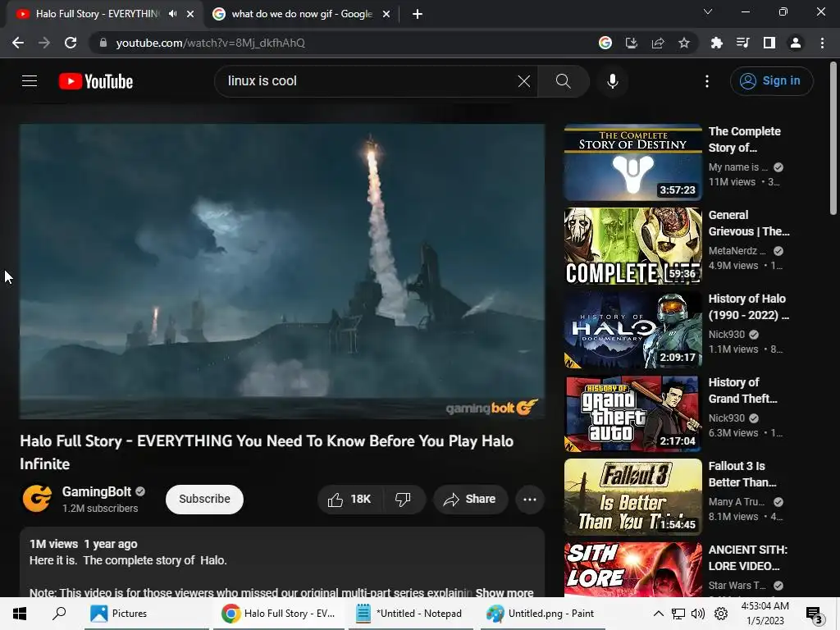Image resolution: width=840 pixels, height=630 pixels.
Task: Expand Chrome tab search dropdown arrow
Action: [x=708, y=11]
